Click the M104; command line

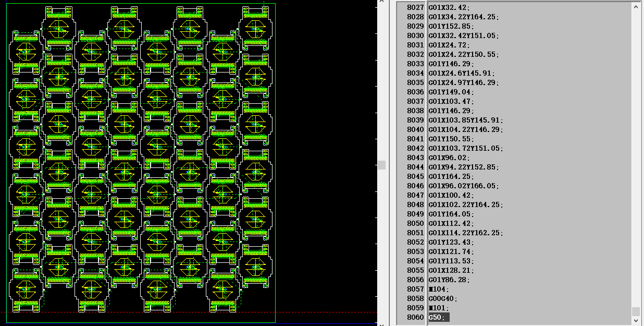click(x=439, y=289)
